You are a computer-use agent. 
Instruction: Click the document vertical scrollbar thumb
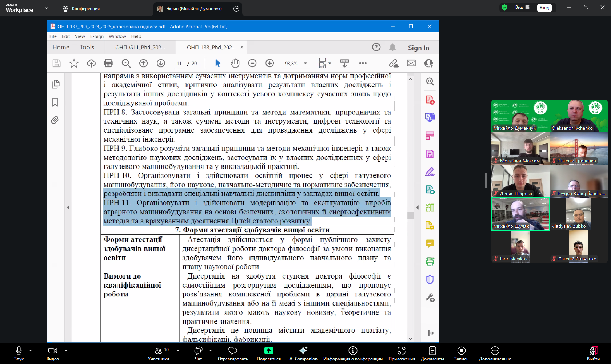pos(411,215)
